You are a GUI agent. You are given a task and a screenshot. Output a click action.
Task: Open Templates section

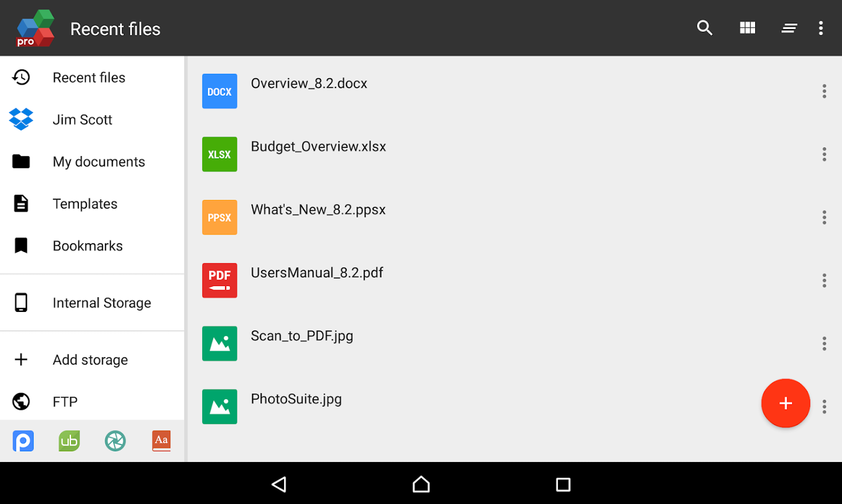pyautogui.click(x=92, y=203)
